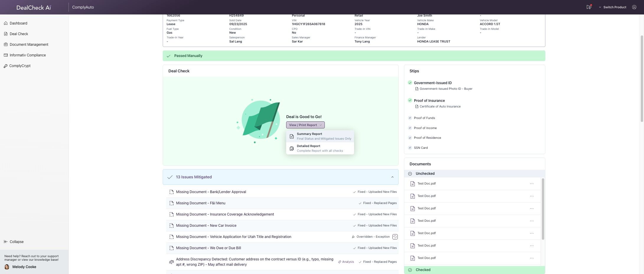This screenshot has width=644, height=274.
Task: Click Melody Cooke's avatar photo
Action: [x=7, y=267]
